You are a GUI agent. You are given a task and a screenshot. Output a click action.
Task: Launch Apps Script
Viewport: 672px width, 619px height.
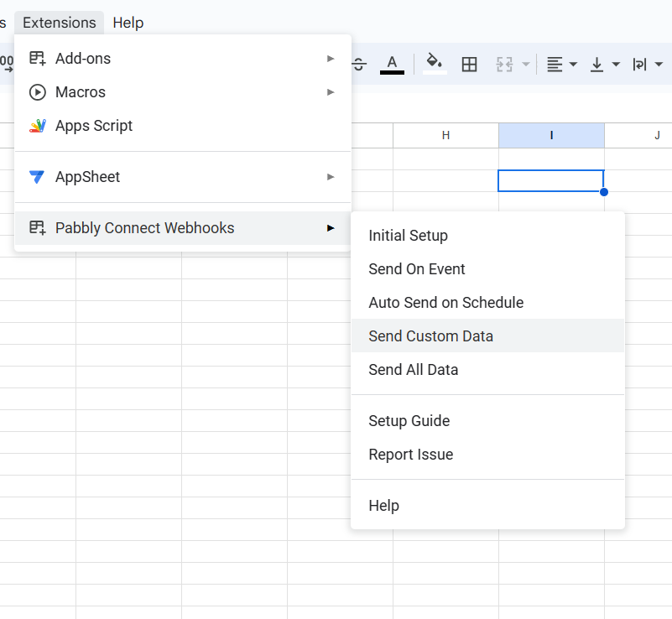coord(183,126)
